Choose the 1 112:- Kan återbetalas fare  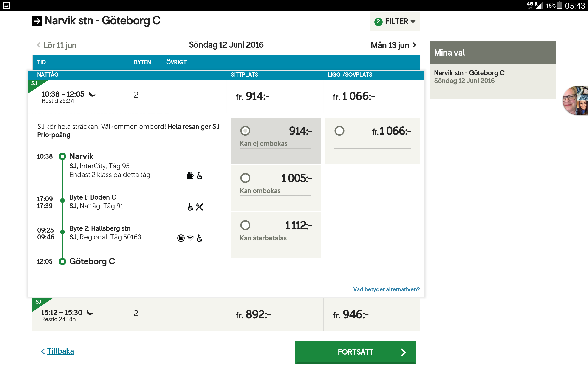245,225
